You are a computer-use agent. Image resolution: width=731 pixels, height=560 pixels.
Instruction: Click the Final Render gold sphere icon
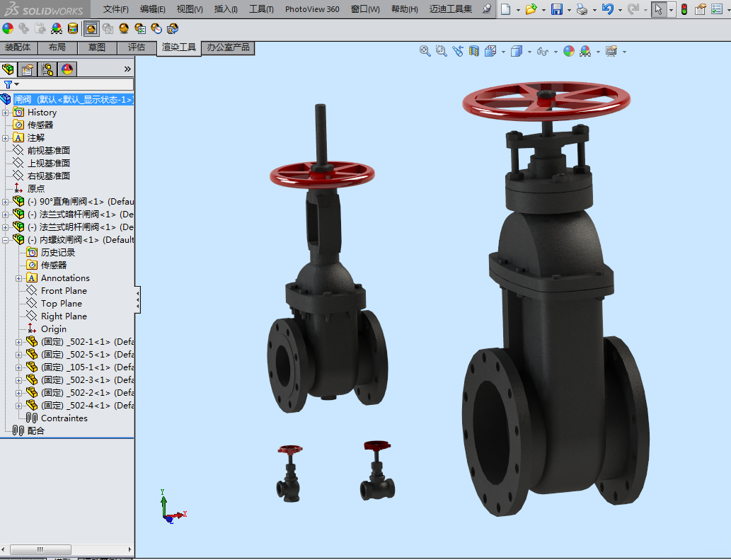point(124,29)
